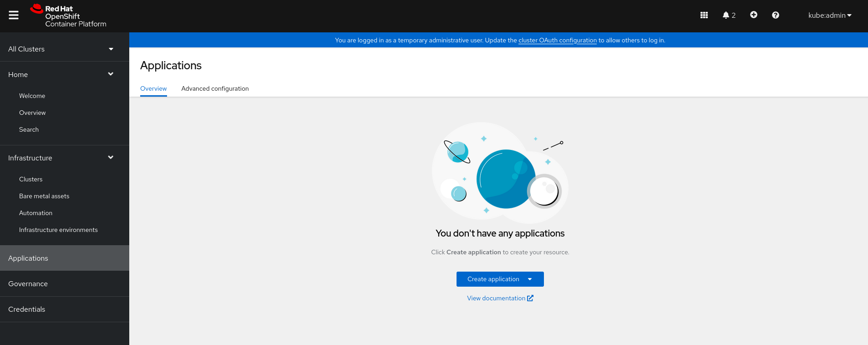Viewport: 868px width, 345px height.
Task: Open the kube:admin user dropdown
Action: 829,15
